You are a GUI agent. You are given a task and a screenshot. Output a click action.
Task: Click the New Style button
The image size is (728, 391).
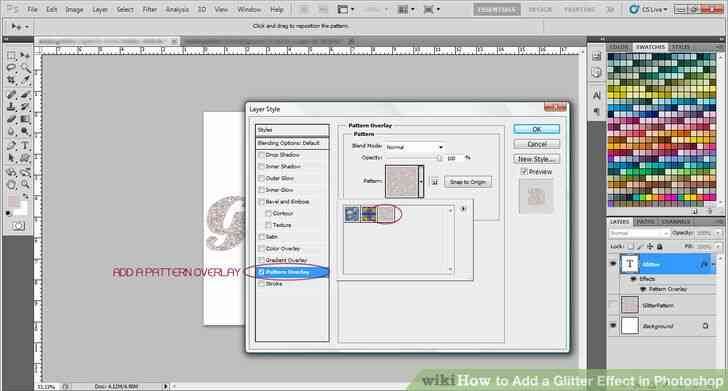pyautogui.click(x=537, y=159)
